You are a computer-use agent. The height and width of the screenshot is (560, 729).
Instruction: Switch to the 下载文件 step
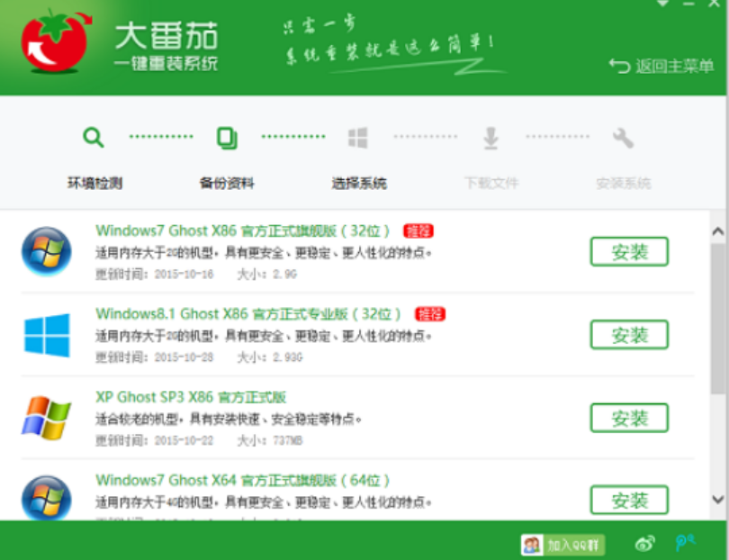point(491,184)
